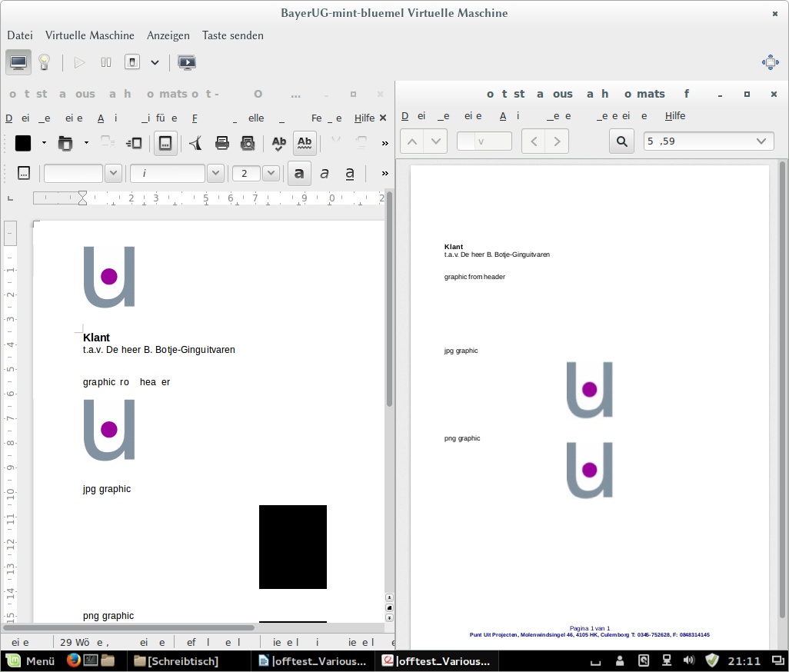Switch VM to fullscreen view icon
789x672 pixels.
770,62
